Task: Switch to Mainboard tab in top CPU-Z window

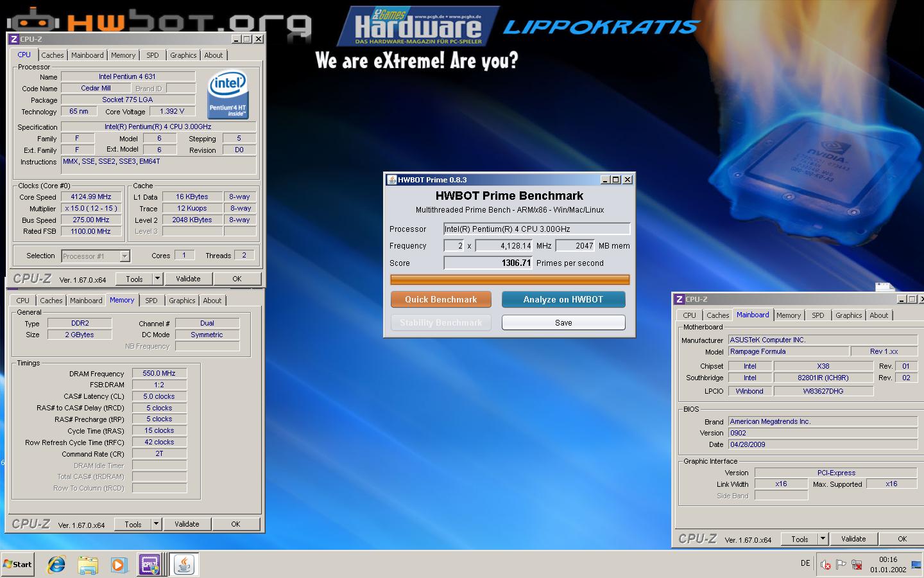Action: 87,55
